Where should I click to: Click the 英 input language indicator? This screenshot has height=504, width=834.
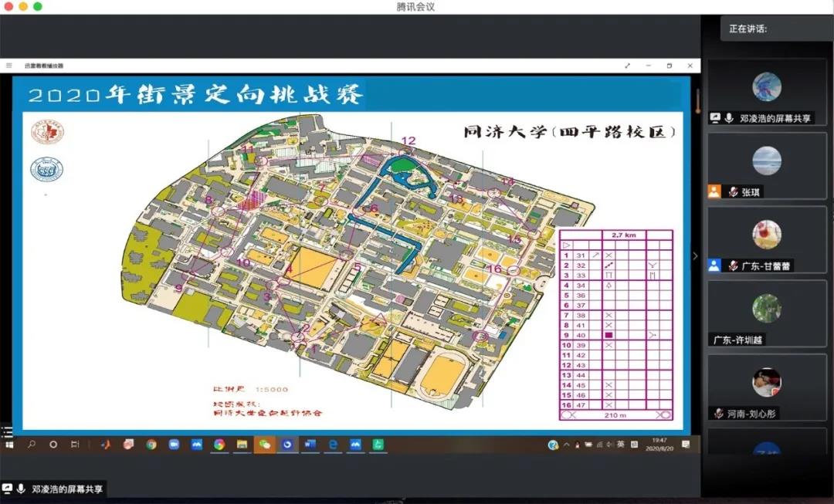pos(621,445)
